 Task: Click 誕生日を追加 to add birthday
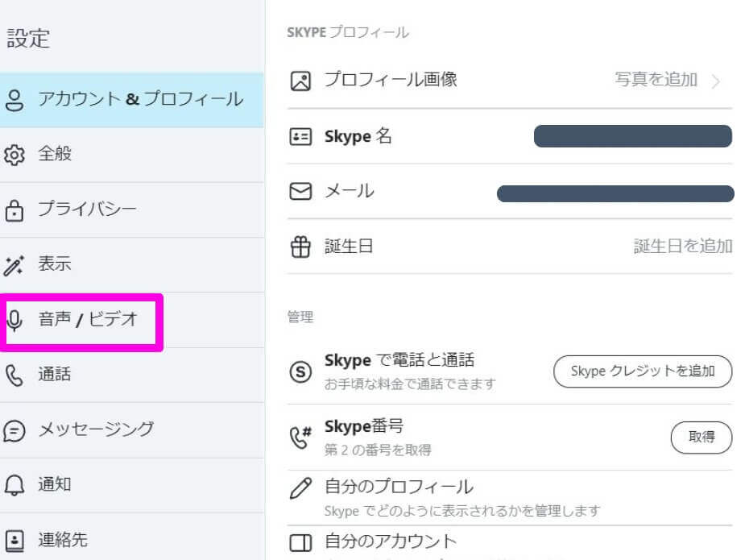click(683, 247)
